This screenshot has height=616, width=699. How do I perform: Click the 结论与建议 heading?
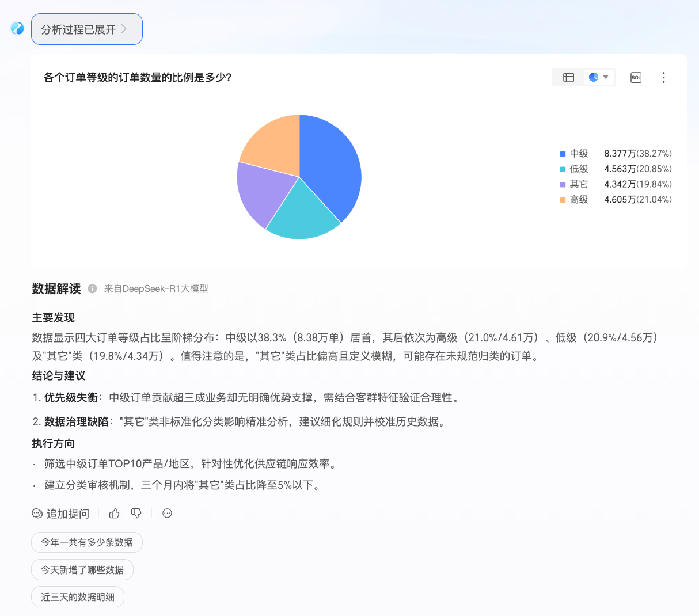point(59,376)
